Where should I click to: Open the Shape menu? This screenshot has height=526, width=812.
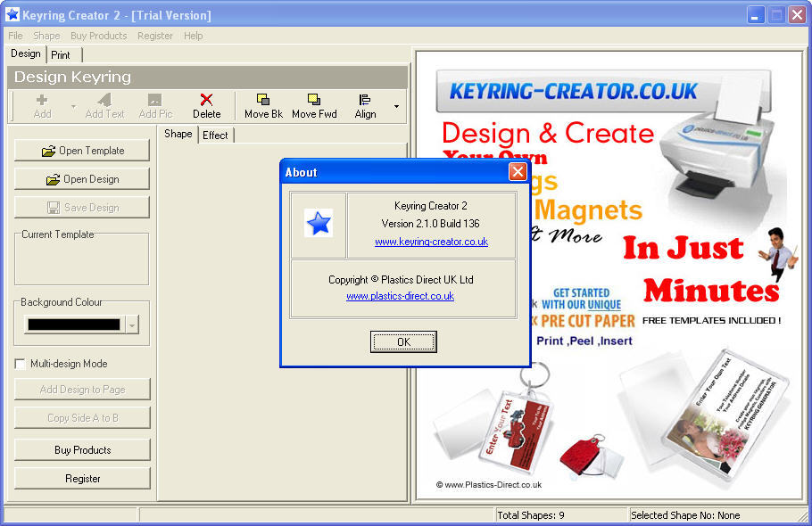(x=46, y=36)
